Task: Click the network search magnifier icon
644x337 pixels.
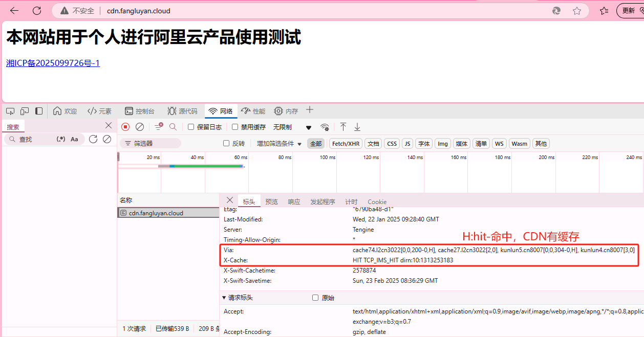Action: click(x=173, y=127)
